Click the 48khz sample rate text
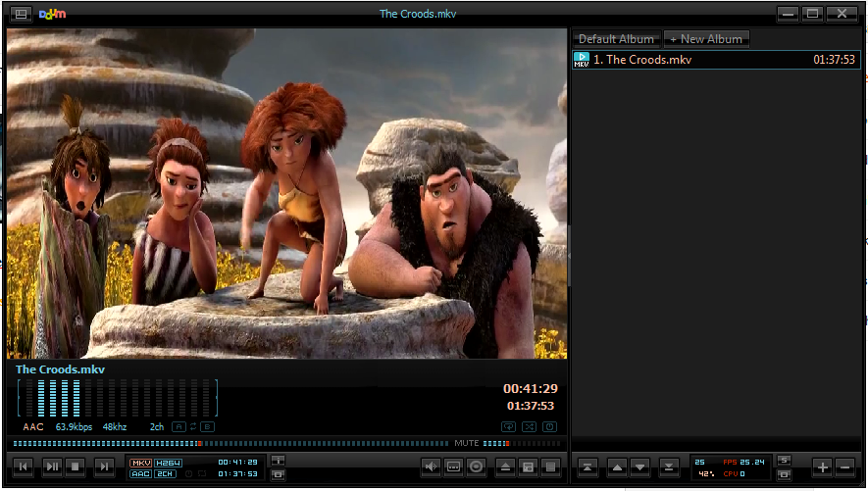The width and height of the screenshot is (868, 491). 115,427
